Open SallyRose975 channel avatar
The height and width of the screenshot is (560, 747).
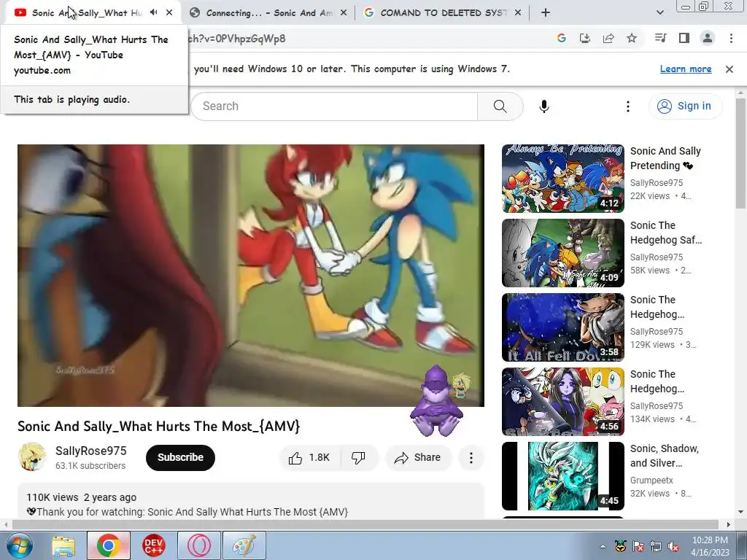32,457
